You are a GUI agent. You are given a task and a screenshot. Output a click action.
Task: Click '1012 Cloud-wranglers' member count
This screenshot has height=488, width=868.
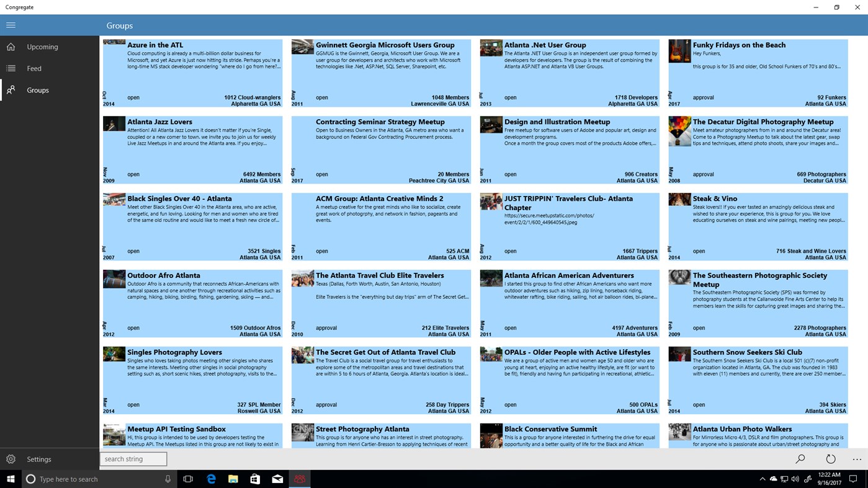coord(252,97)
